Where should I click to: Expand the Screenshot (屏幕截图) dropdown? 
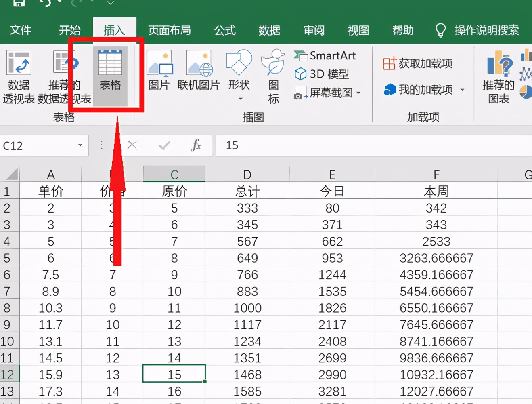358,93
